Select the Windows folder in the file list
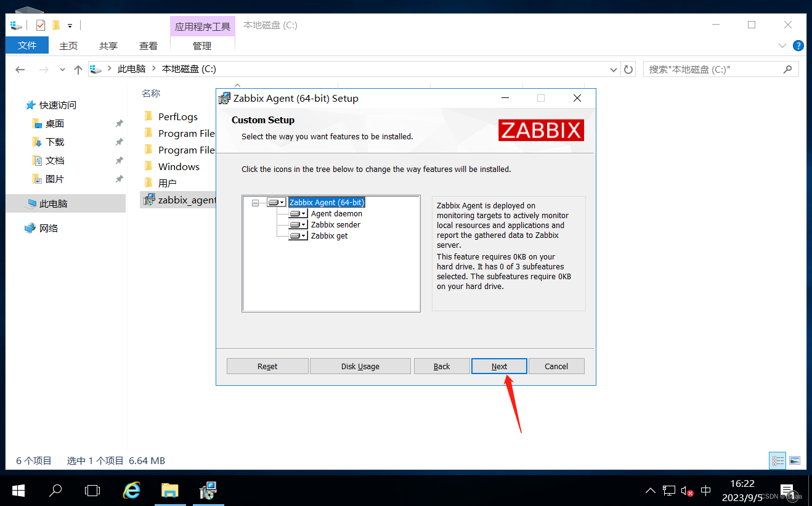 click(179, 166)
